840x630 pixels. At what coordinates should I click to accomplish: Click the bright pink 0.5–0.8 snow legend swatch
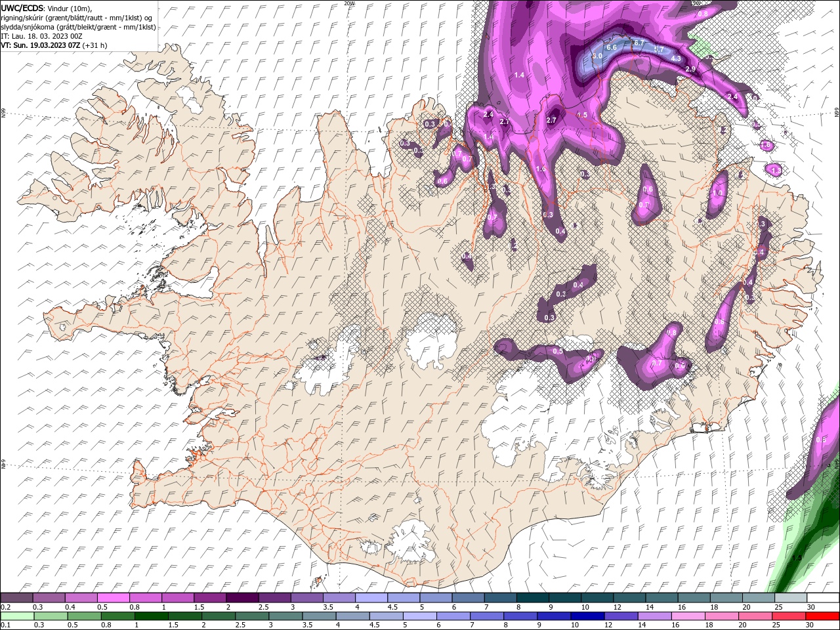[113, 598]
